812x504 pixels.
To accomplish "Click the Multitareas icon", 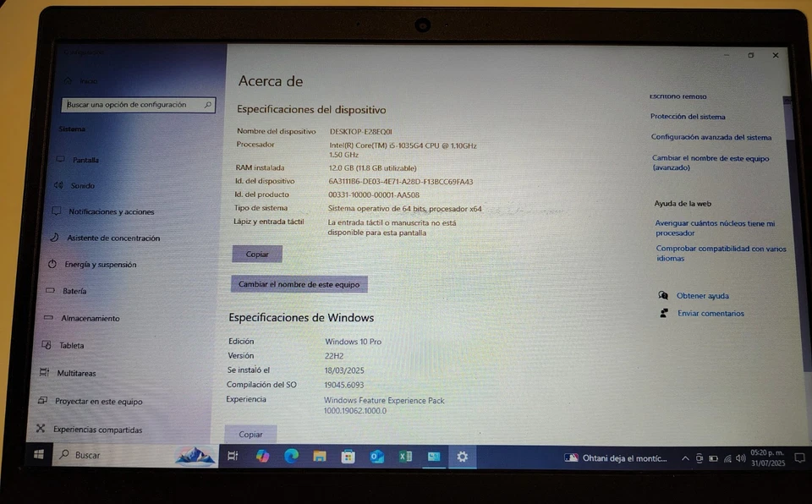I will coord(44,372).
